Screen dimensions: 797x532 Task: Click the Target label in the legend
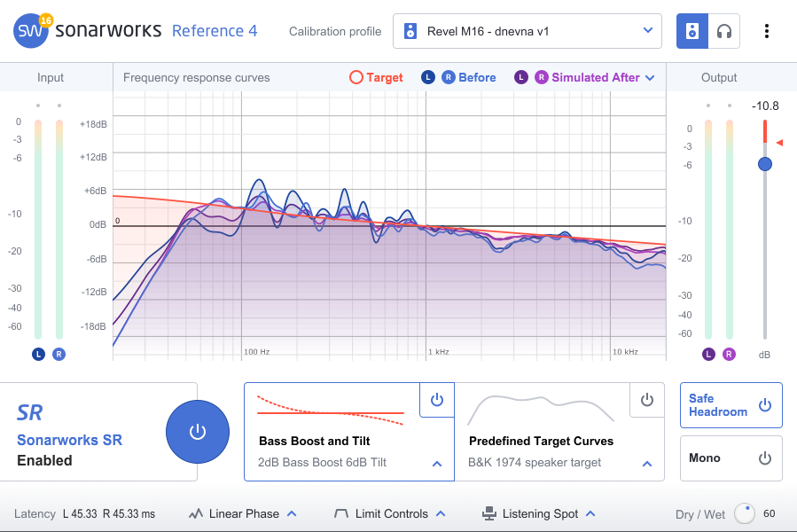point(385,77)
